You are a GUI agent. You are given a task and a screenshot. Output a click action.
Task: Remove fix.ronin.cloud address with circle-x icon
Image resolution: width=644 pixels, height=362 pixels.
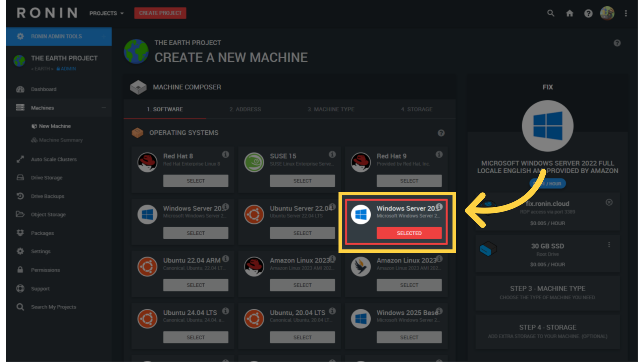609,202
